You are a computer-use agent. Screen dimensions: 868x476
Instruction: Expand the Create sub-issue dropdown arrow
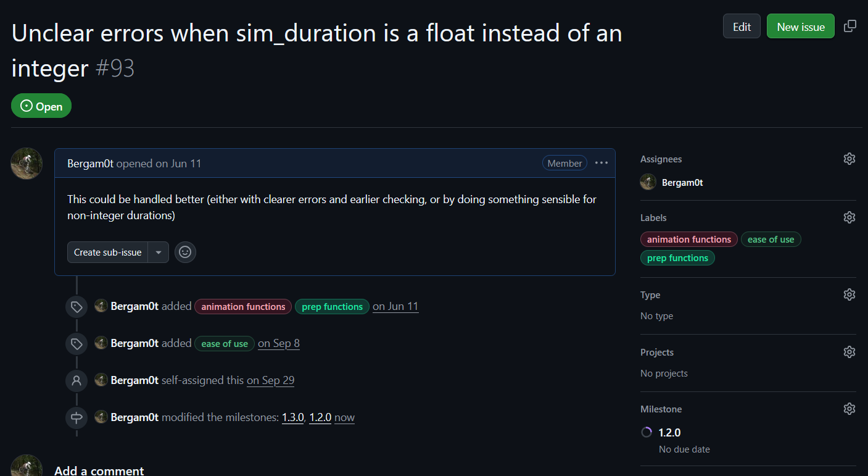coord(159,252)
